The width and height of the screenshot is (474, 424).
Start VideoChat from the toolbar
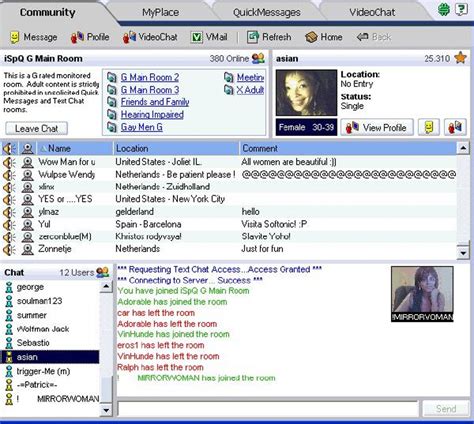click(129, 37)
